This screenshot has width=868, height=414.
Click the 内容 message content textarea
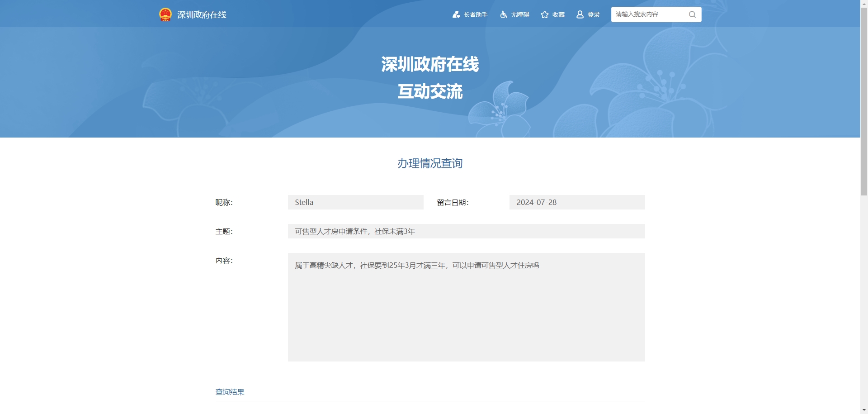[x=467, y=307]
